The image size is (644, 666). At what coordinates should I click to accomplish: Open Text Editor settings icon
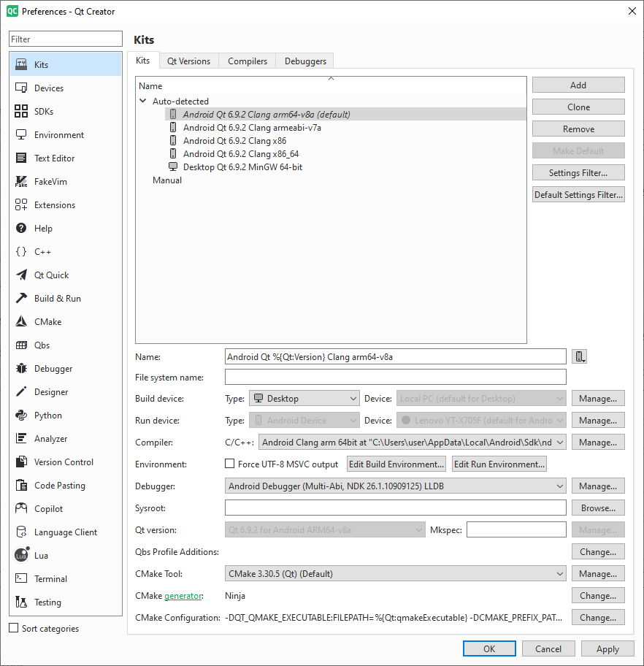(x=21, y=158)
